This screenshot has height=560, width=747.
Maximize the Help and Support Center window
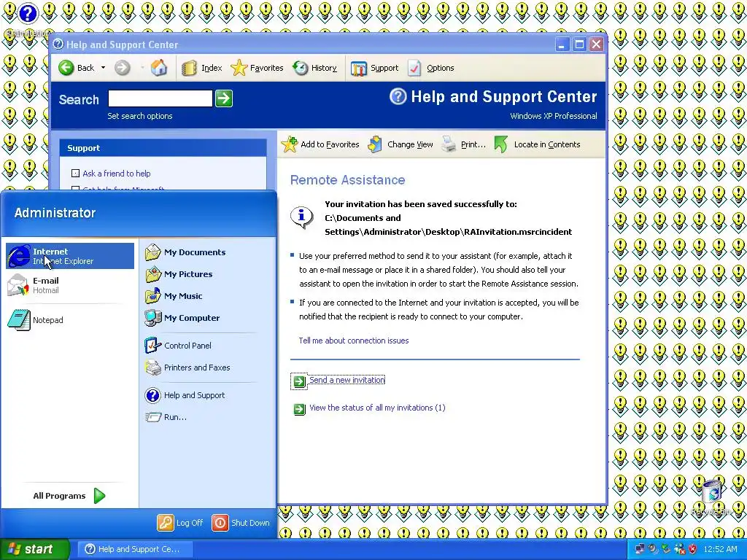pos(579,44)
